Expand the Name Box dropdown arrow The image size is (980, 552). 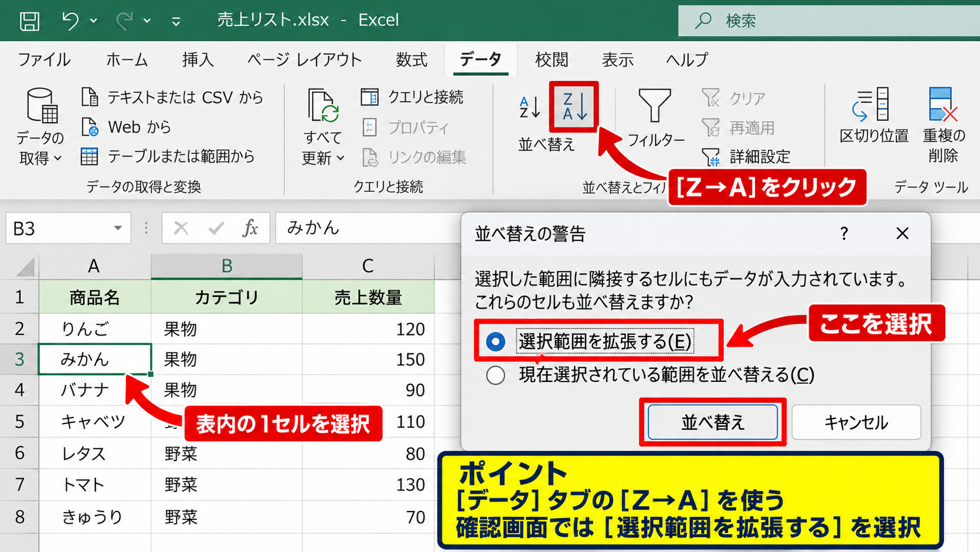pos(118,228)
